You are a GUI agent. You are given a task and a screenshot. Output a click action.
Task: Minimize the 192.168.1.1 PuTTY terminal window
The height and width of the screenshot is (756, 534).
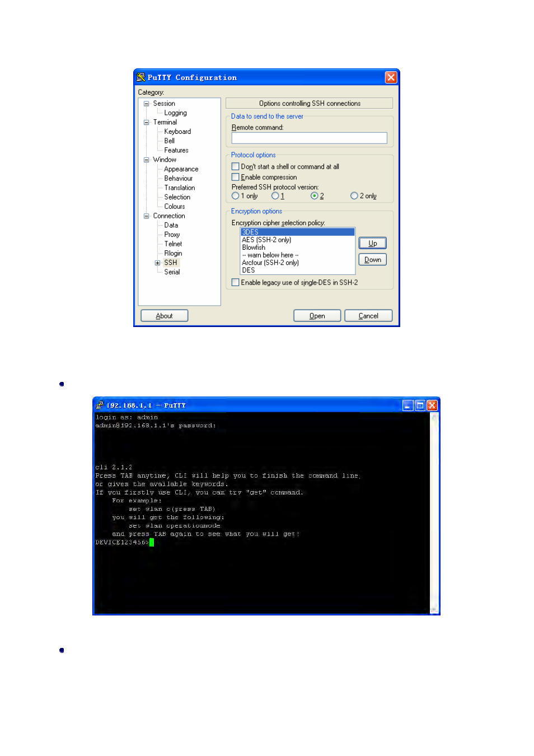coord(407,405)
